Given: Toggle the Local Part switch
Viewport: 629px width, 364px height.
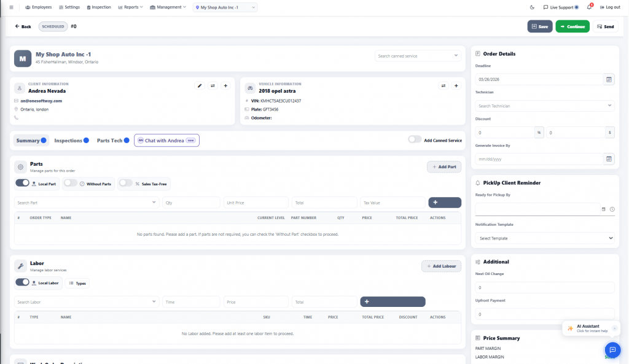Looking at the screenshot, I should (23, 183).
